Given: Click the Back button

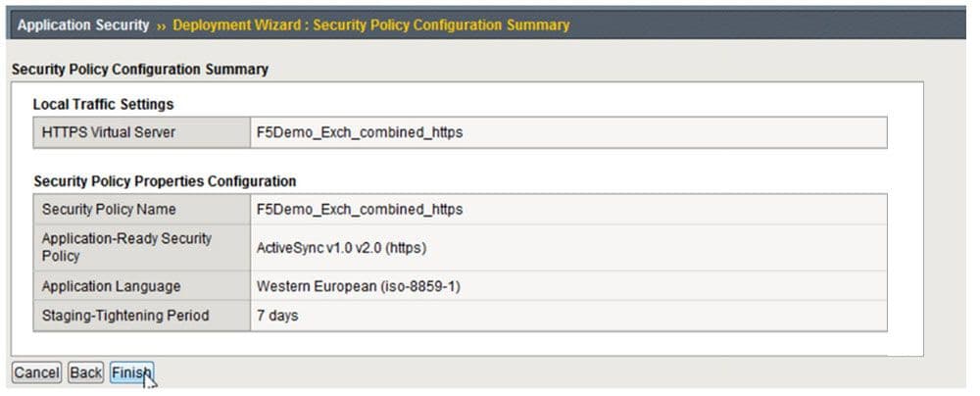Looking at the screenshot, I should point(86,373).
